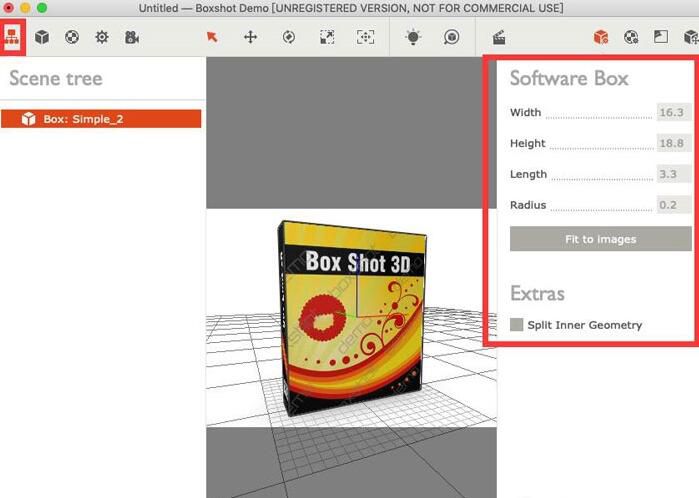Click the fit-to-view frame tool

(366, 37)
